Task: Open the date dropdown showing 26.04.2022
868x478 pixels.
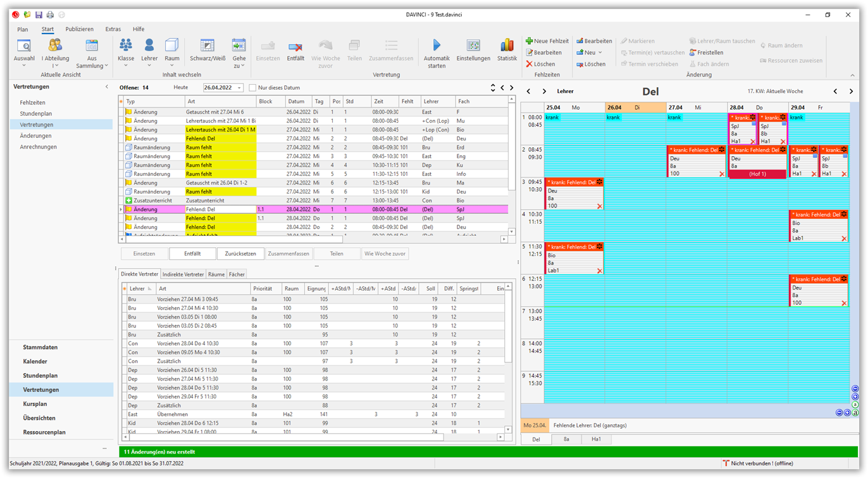Action: (239, 88)
